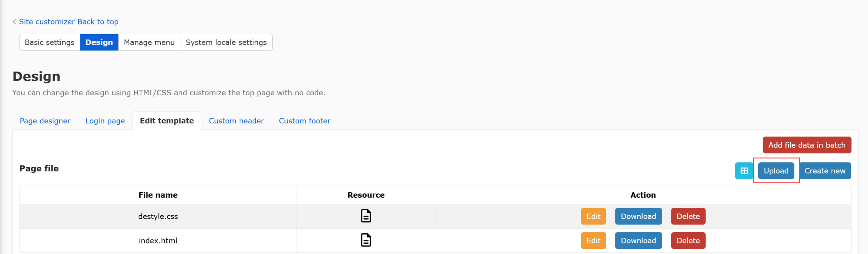868x254 pixels.
Task: Click the back chevron beside Site customizer
Action: point(14,22)
